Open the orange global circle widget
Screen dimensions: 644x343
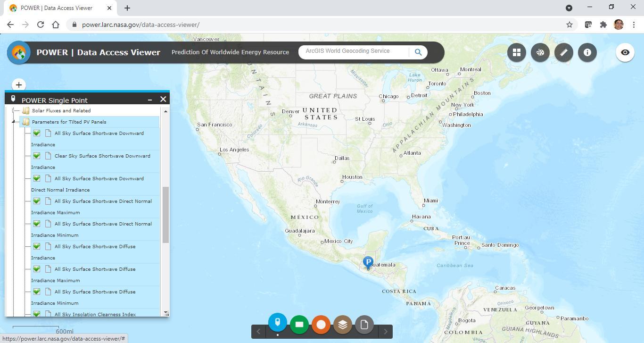[321, 325]
